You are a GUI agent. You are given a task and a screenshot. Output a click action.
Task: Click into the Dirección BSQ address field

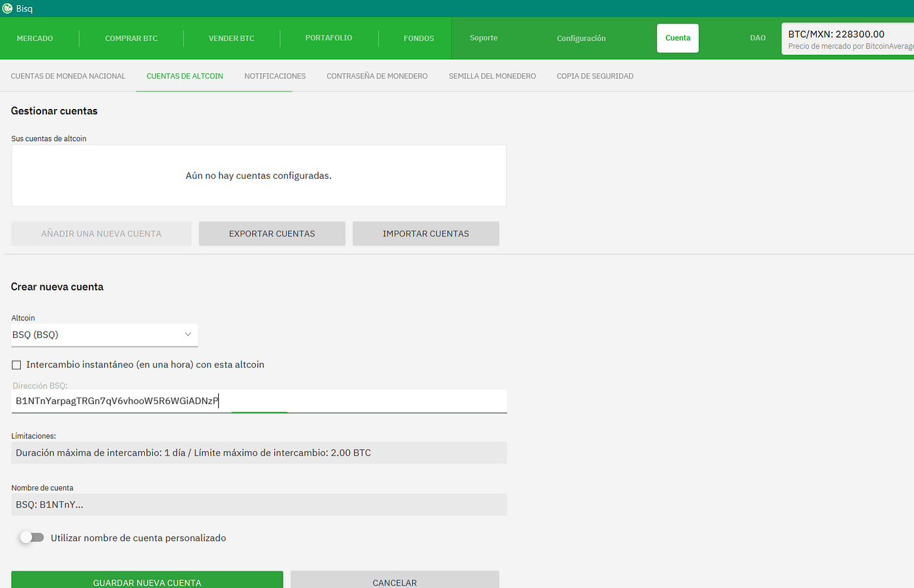pos(259,401)
